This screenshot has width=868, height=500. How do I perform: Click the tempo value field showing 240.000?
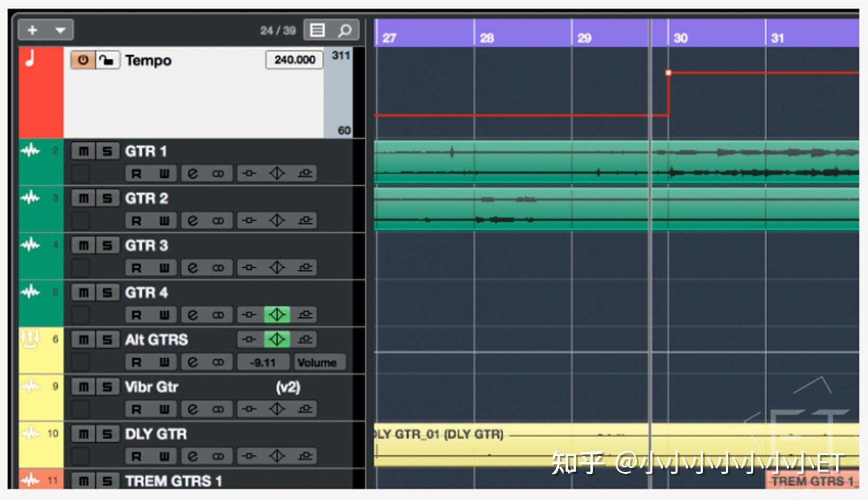pos(293,59)
